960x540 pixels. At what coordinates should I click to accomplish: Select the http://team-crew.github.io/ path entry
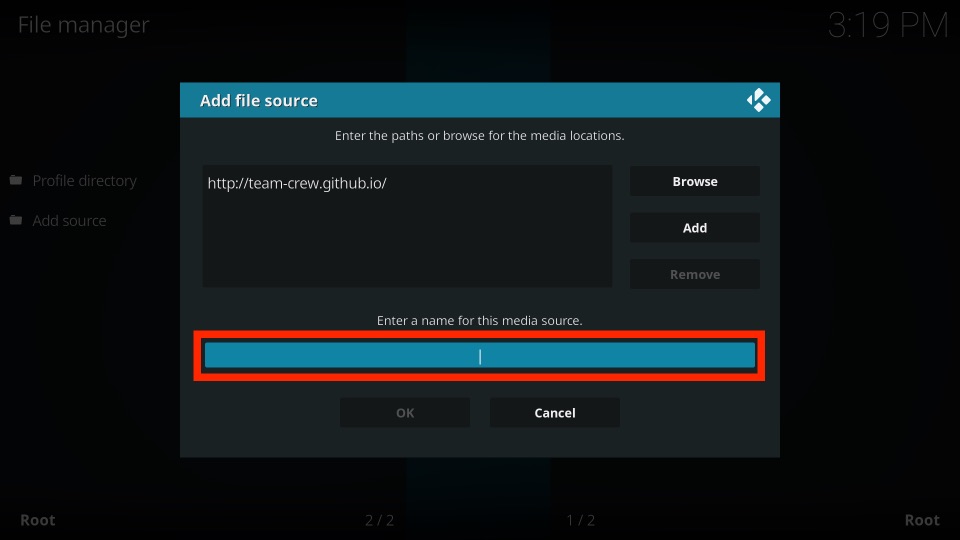point(297,183)
